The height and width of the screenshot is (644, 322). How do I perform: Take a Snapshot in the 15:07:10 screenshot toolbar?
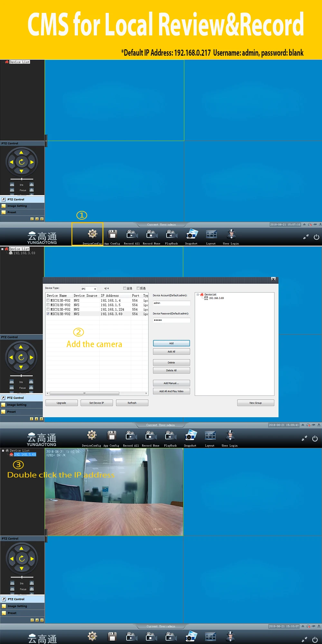(191, 237)
